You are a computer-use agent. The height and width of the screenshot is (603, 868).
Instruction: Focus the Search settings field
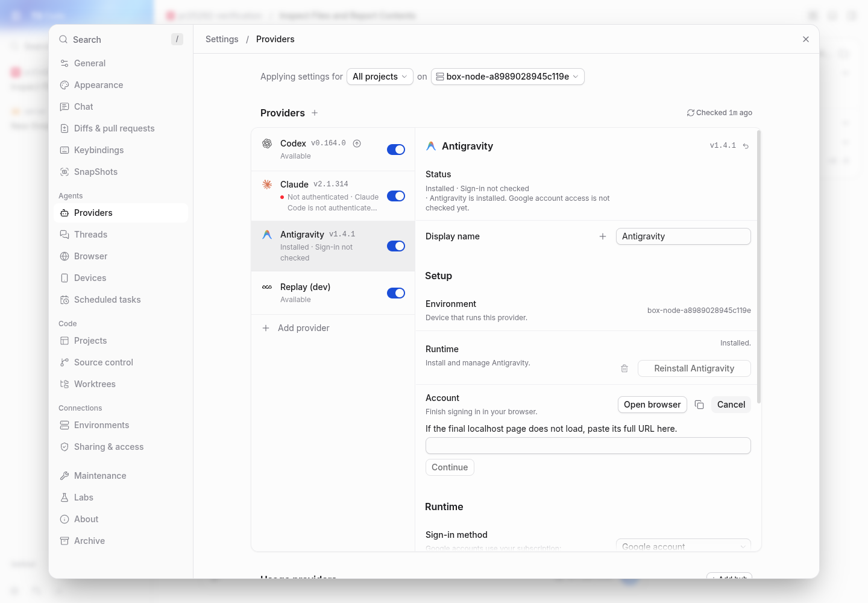(x=121, y=39)
